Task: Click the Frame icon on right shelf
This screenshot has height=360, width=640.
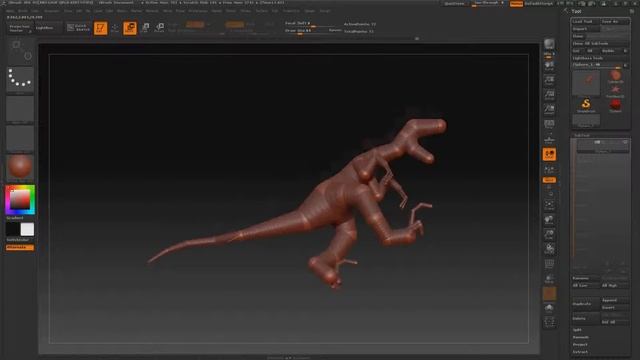Action: [x=549, y=205]
